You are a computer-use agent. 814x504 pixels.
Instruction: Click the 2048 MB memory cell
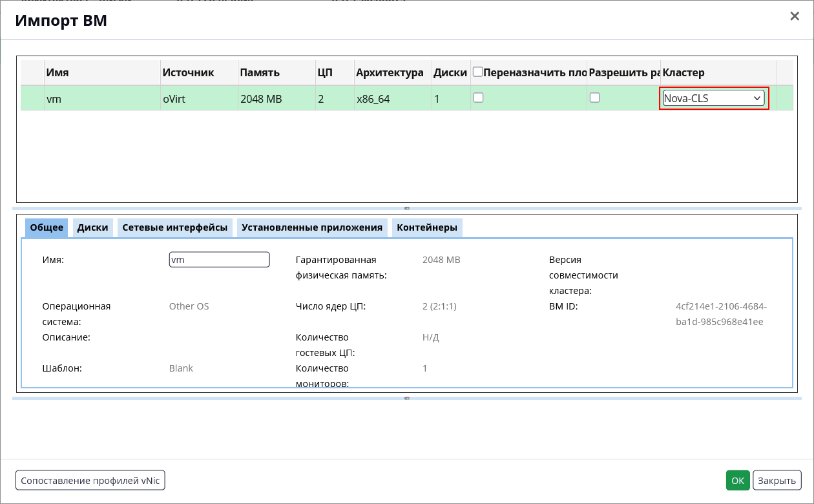(277, 99)
